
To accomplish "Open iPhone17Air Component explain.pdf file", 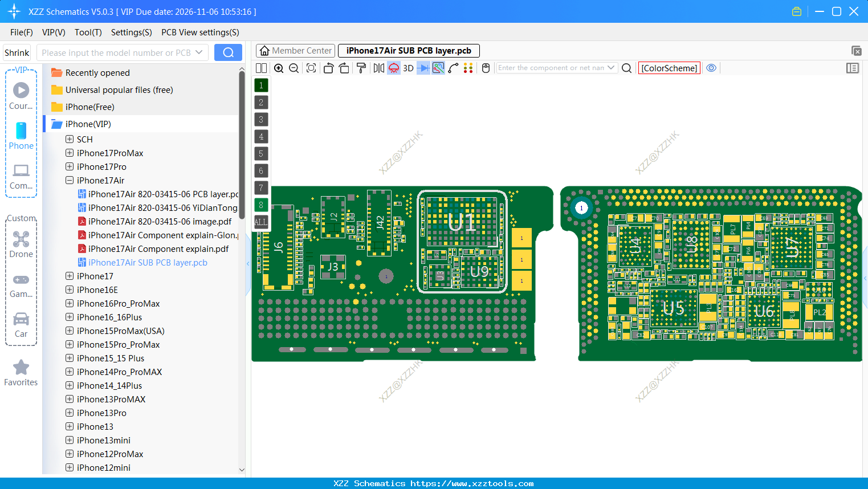I will (158, 249).
